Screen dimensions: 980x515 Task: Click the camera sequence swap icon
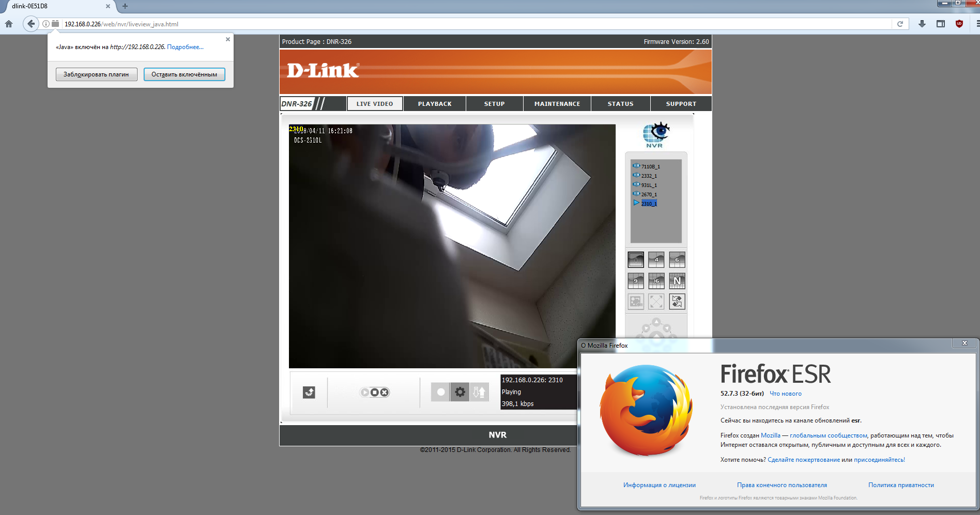pyautogui.click(x=677, y=301)
